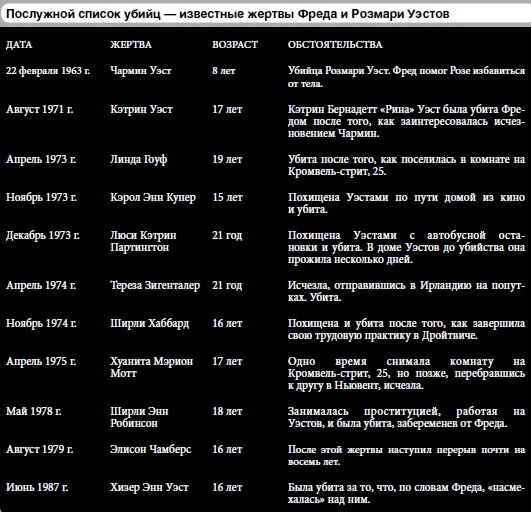Viewport: 531px width, 512px height.
Task: Click the name Ширли Энн Робинсон
Action: pos(139,417)
